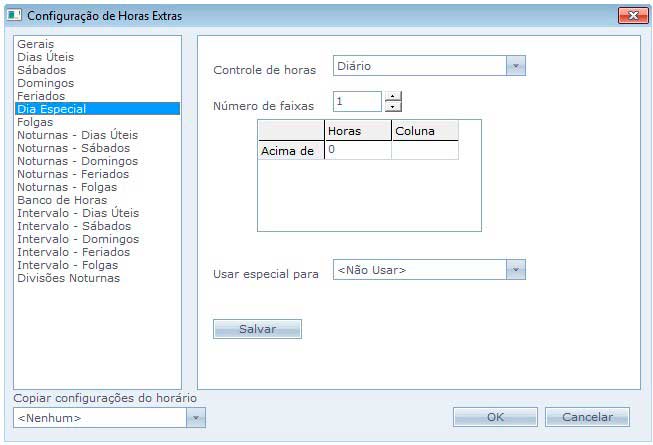Image resolution: width=653 pixels, height=445 pixels.
Task: Choose Feriados from the list
Action: click(41, 96)
